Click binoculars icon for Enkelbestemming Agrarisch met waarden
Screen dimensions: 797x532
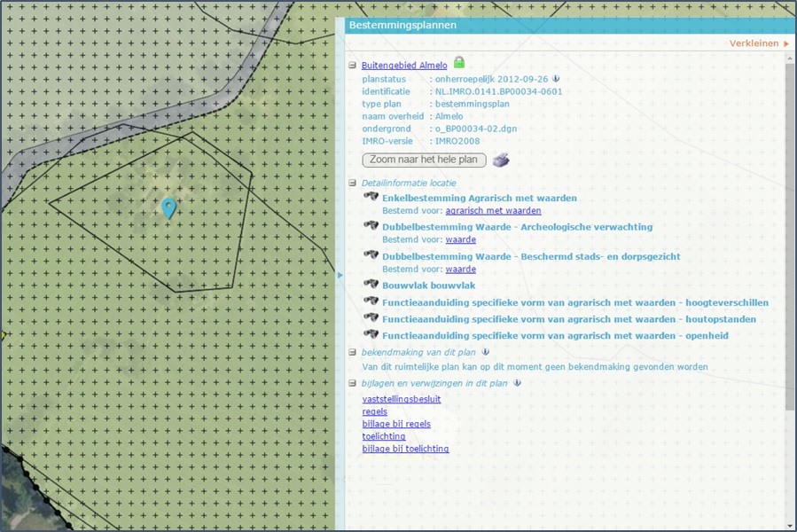[x=371, y=197]
